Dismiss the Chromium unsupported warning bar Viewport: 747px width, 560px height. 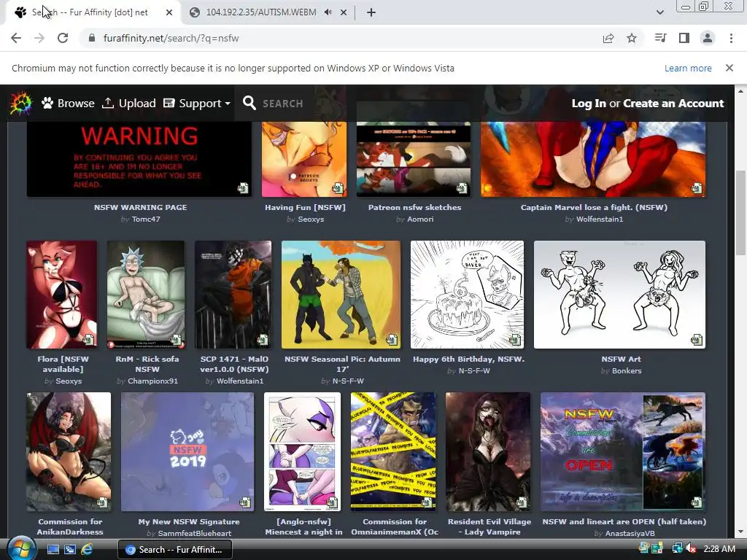click(729, 68)
